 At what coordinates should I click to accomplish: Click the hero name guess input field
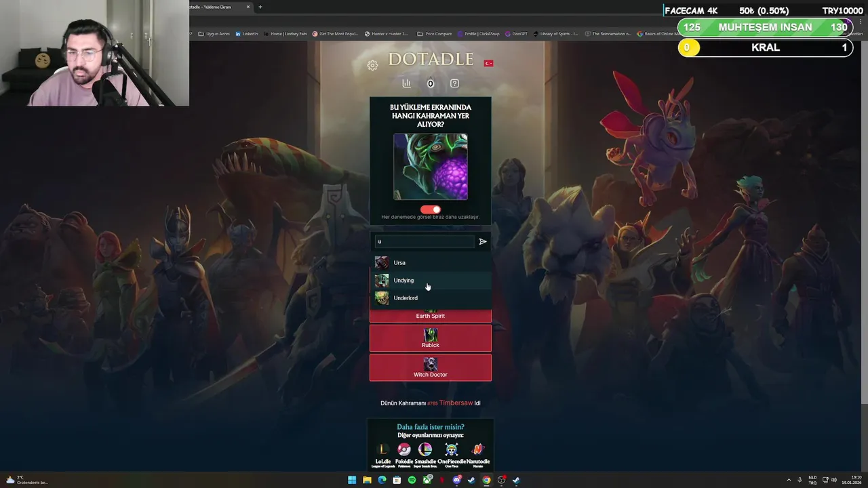pos(425,241)
